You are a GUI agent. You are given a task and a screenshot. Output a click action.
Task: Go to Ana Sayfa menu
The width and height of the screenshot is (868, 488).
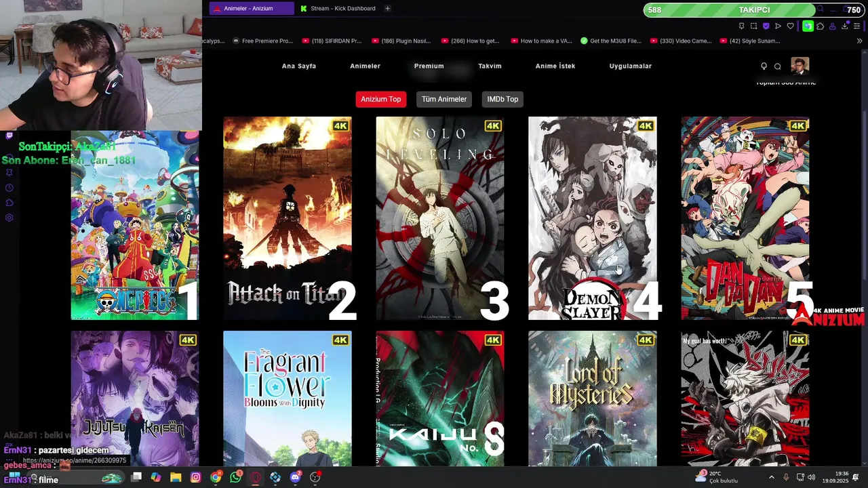point(299,66)
